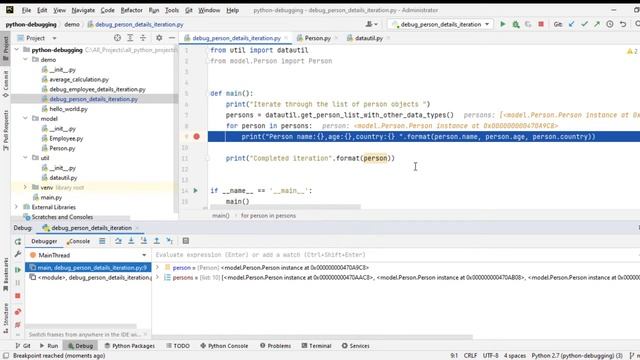Open the run configuration dropdown
Image resolution: width=640 pixels, height=360 pixels.
(x=440, y=24)
